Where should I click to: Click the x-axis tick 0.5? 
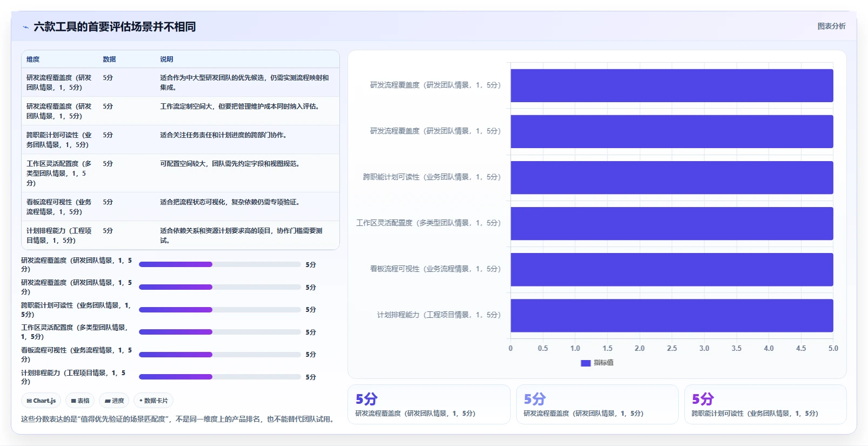click(543, 348)
